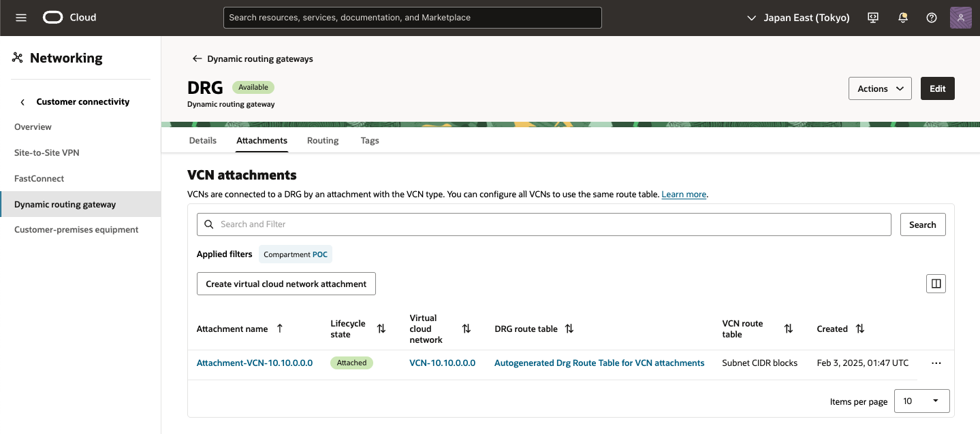
Task: Click the back chevron beside Customer connectivity
Action: point(22,102)
